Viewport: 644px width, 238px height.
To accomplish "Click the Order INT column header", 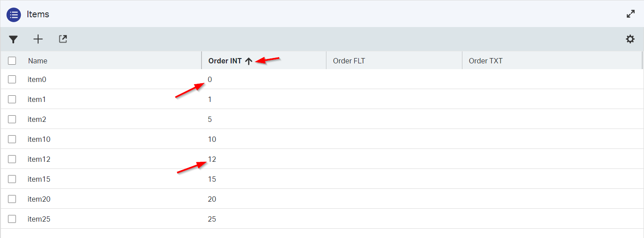I will click(x=225, y=61).
